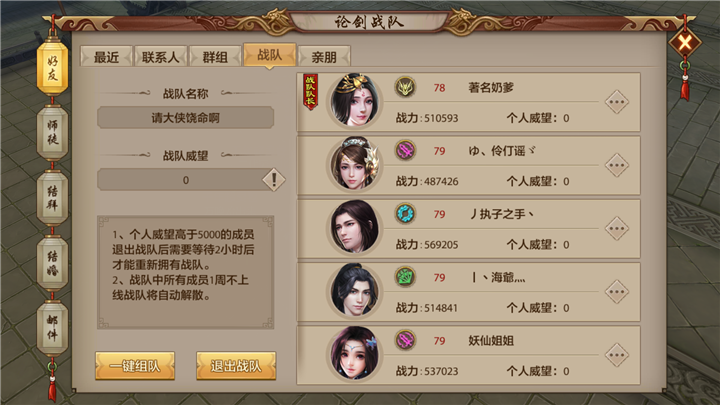Switch to the 亲朋 tab
The height and width of the screenshot is (405, 720).
(x=324, y=57)
